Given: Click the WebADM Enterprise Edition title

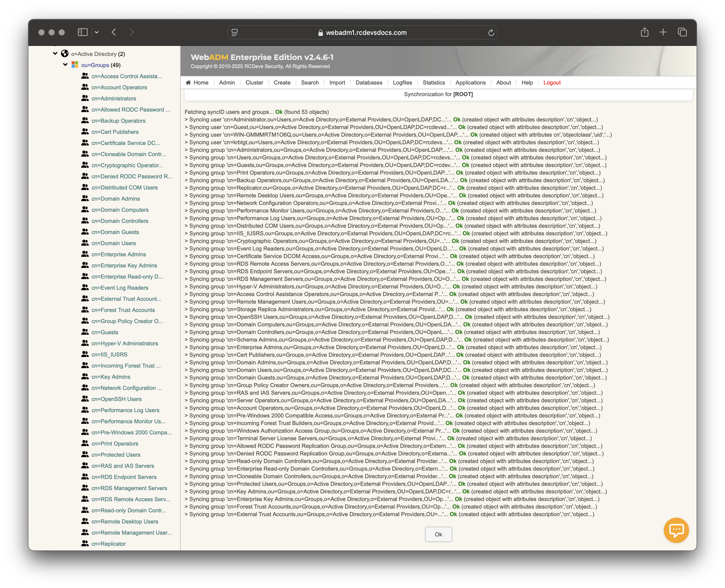Looking at the screenshot, I should tap(262, 57).
